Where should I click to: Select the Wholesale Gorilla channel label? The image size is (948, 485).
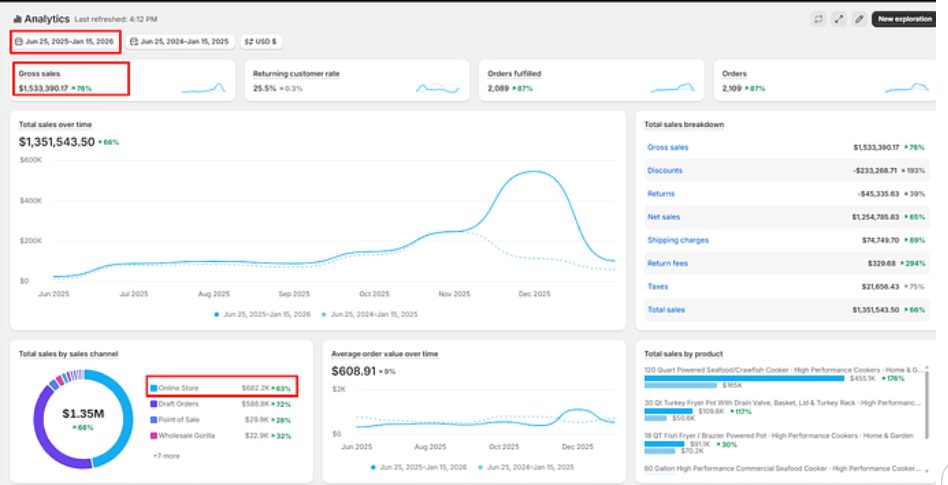pyautogui.click(x=186, y=435)
